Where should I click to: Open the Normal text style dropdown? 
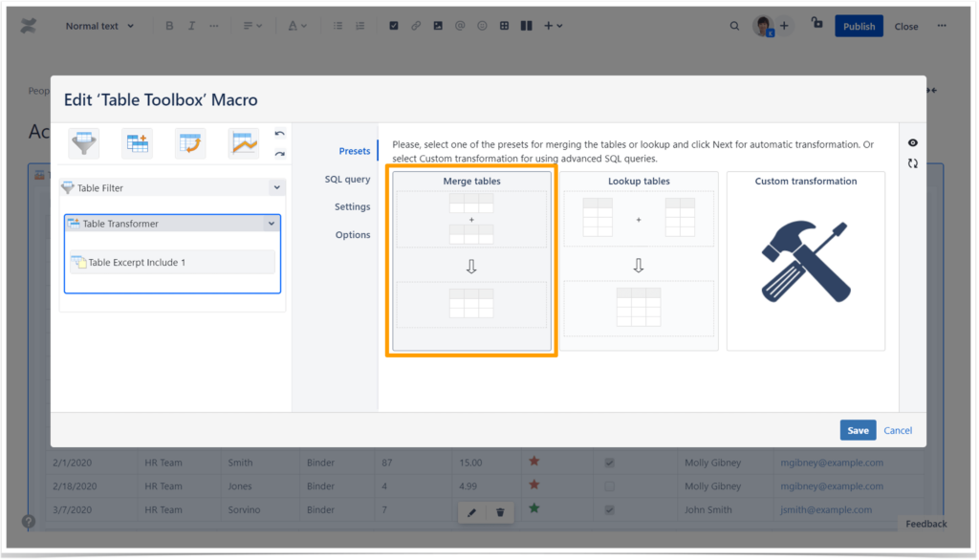pyautogui.click(x=98, y=26)
